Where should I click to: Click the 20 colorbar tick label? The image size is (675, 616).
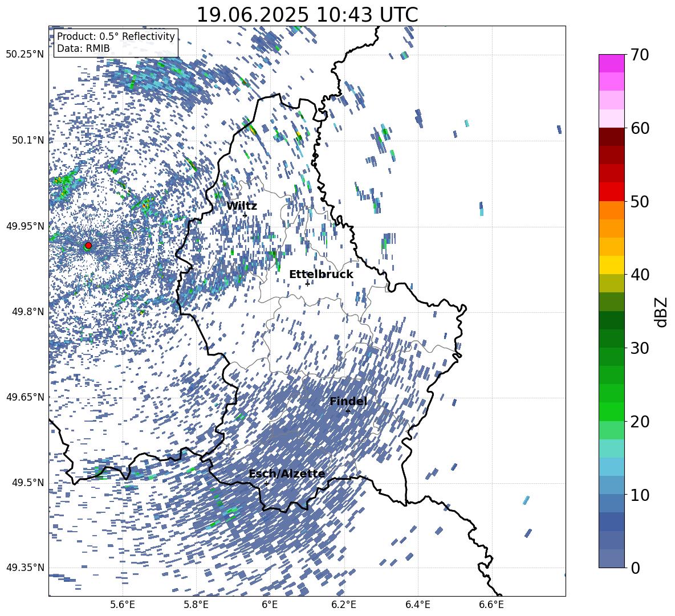(640, 421)
